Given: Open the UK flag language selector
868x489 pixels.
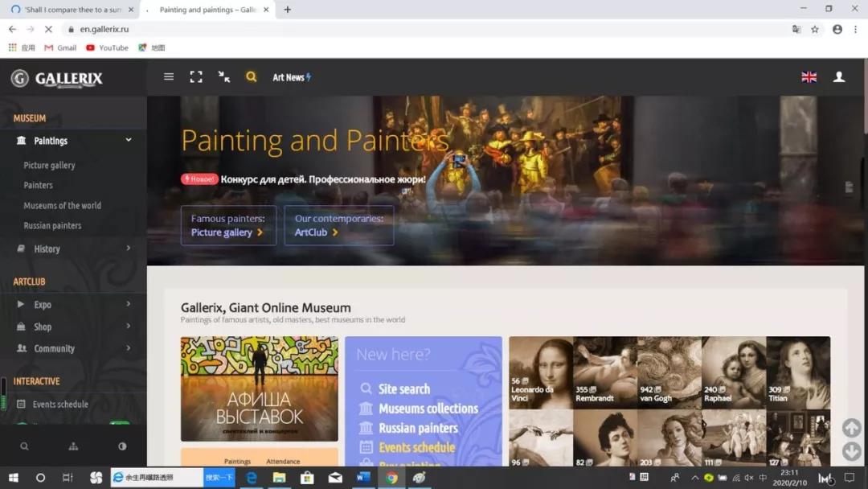Looking at the screenshot, I should click(x=809, y=77).
